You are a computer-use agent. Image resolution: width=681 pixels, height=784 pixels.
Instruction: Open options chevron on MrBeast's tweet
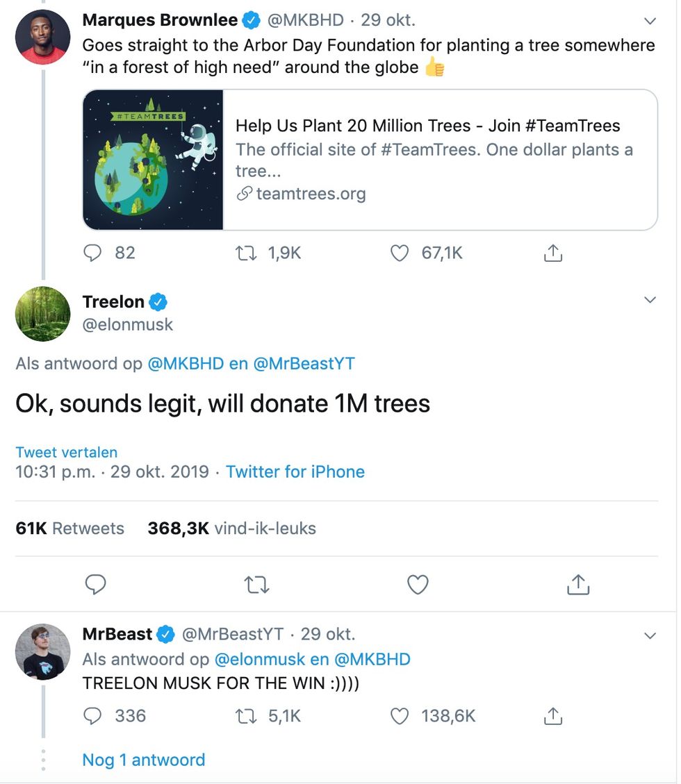[x=650, y=636]
